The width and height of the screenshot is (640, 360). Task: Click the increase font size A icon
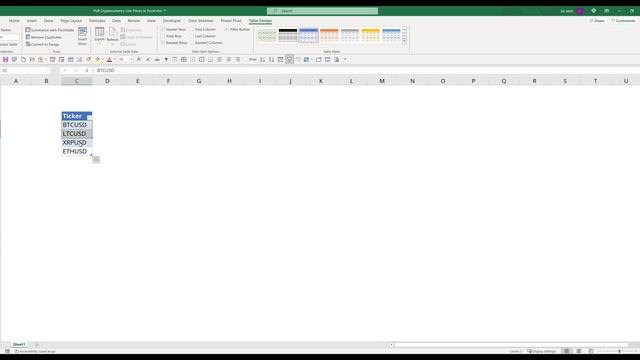coord(139,60)
